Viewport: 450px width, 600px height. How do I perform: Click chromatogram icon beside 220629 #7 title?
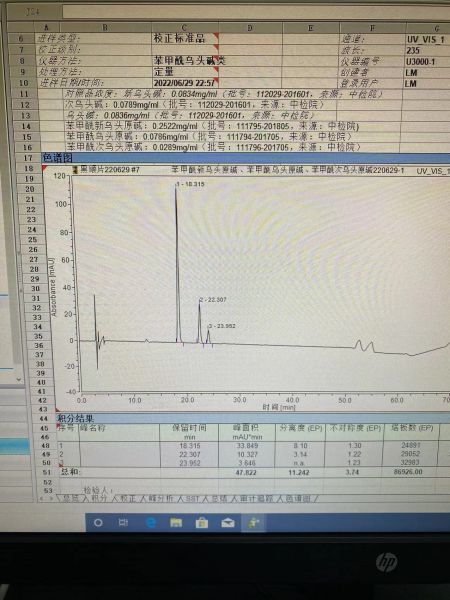[x=75, y=170]
